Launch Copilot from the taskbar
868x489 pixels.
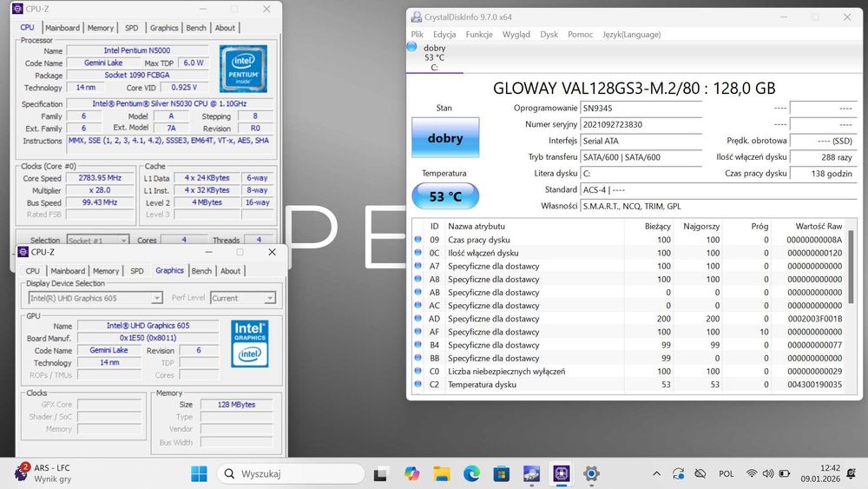[x=411, y=474]
